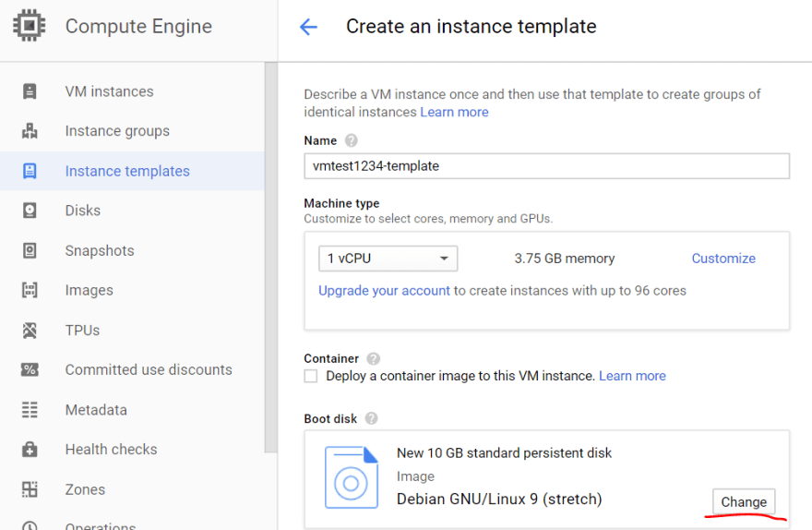Screen dimensions: 812x530
Task: Click the Customize machine type link
Action: coord(723,258)
